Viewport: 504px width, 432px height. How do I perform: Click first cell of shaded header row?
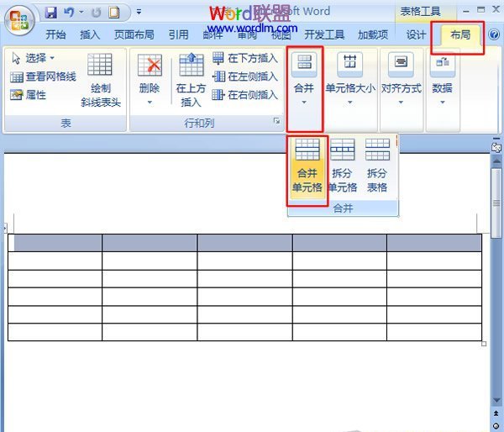coord(55,243)
